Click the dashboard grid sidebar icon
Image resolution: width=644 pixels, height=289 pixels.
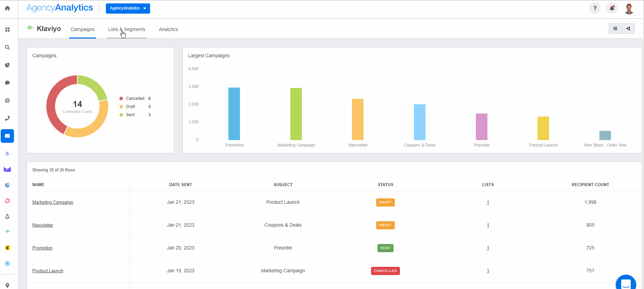click(7, 30)
